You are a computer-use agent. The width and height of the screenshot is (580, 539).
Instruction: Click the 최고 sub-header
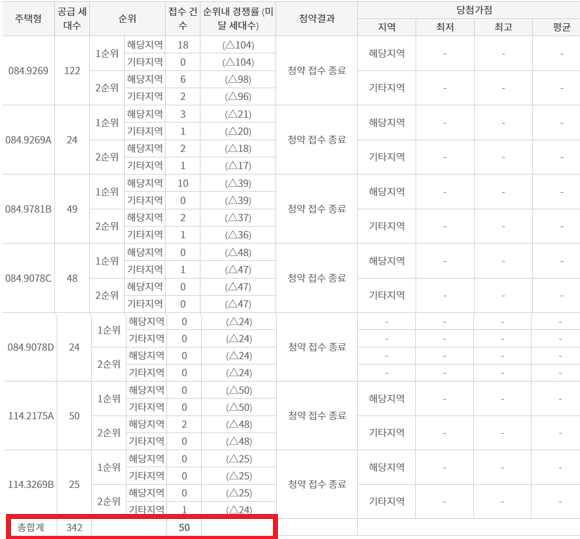coord(503,27)
